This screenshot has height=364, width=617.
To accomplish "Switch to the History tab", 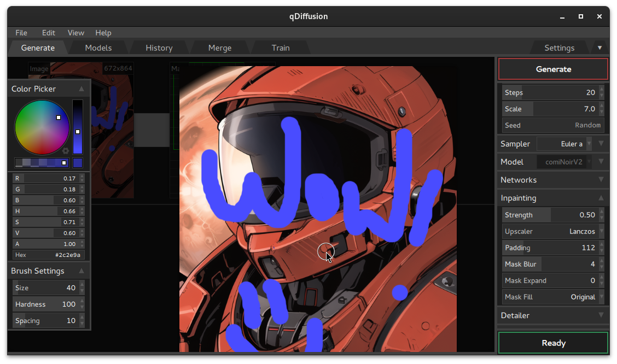I will pyautogui.click(x=159, y=48).
